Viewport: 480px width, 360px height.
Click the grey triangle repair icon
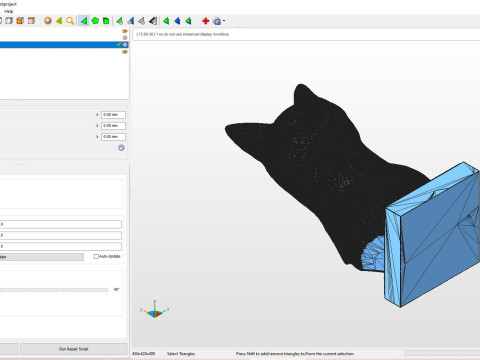[x=142, y=21]
